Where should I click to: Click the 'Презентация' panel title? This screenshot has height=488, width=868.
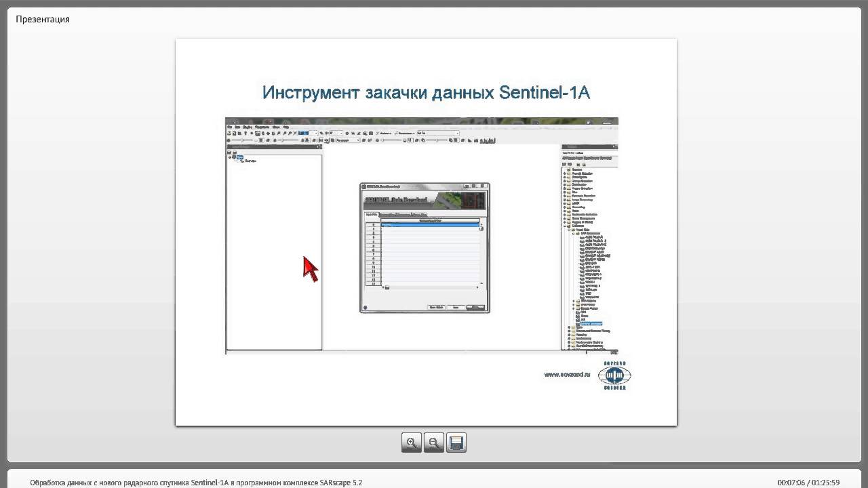[x=43, y=19]
